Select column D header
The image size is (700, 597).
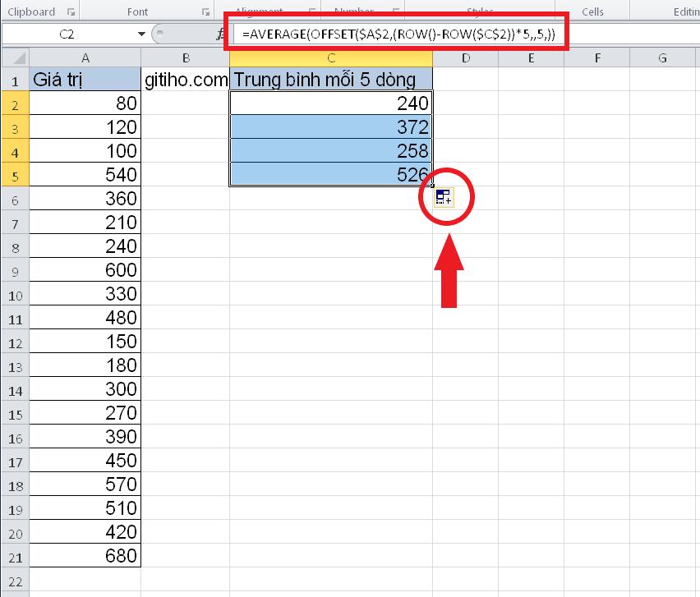tap(466, 57)
